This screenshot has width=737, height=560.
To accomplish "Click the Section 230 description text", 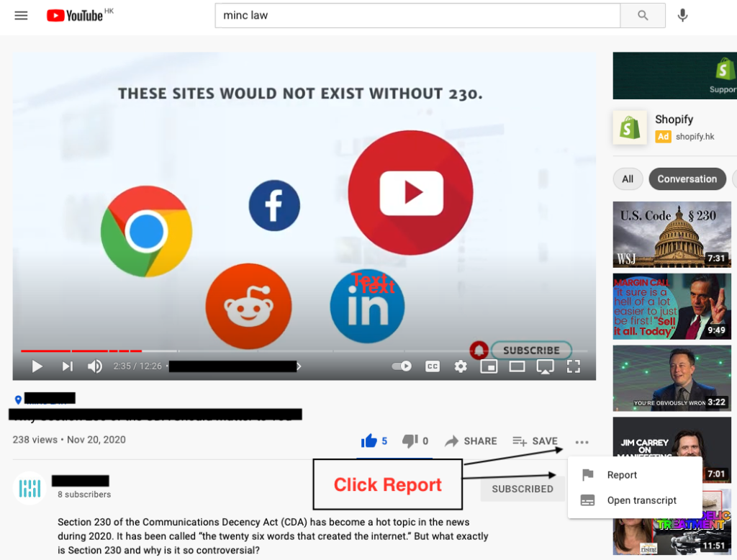I will [x=273, y=536].
